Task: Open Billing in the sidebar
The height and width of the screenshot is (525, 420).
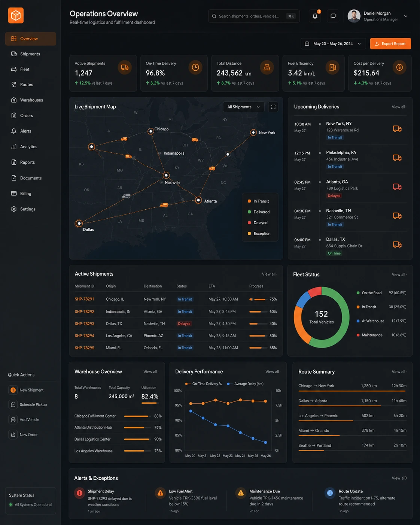Action: click(31, 194)
